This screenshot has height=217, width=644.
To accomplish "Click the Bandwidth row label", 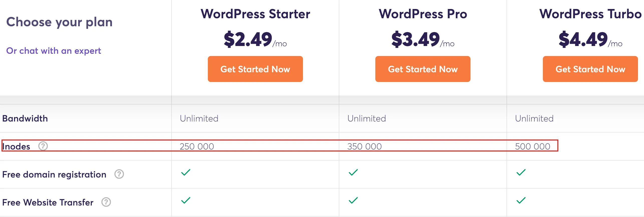I will pos(25,118).
